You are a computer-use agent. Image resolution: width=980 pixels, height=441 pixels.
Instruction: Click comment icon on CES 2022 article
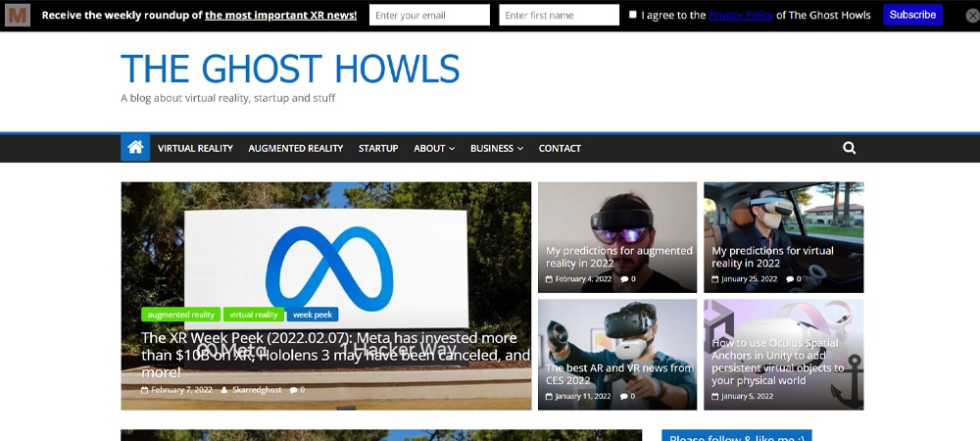pyautogui.click(x=624, y=397)
